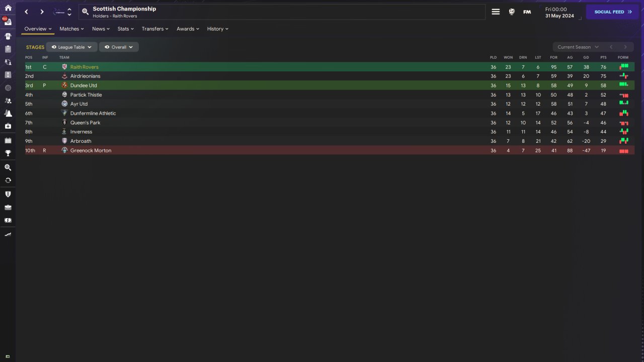Click the Scottish Championship search field
Viewport: 644px width, 362px height.
[x=282, y=12]
